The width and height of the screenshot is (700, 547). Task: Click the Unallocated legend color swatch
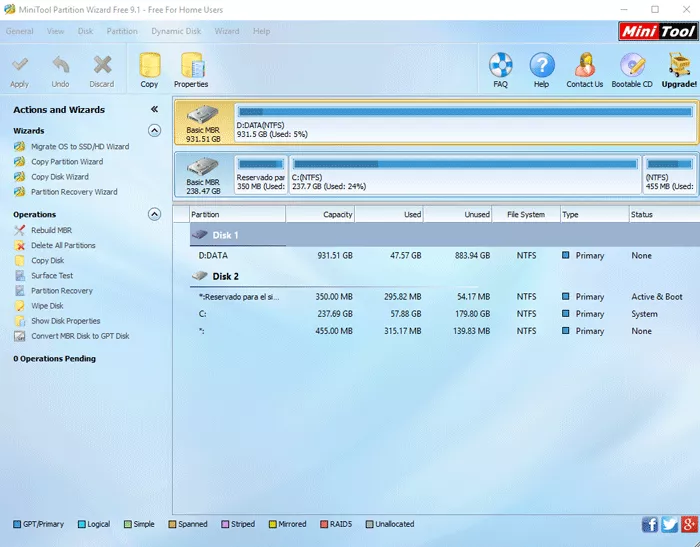[369, 524]
